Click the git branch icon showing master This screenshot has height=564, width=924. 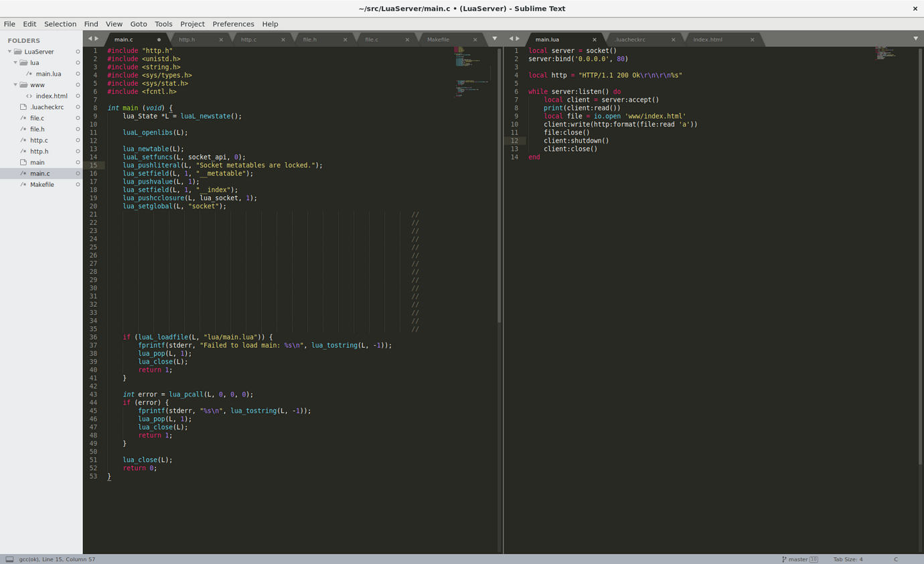coord(783,559)
